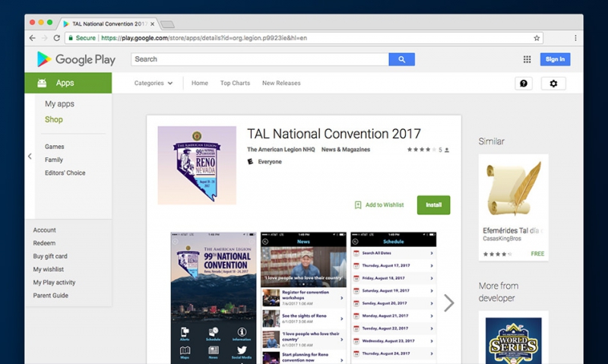The image size is (608, 364).
Task: Open Top Charts
Action: click(x=235, y=83)
